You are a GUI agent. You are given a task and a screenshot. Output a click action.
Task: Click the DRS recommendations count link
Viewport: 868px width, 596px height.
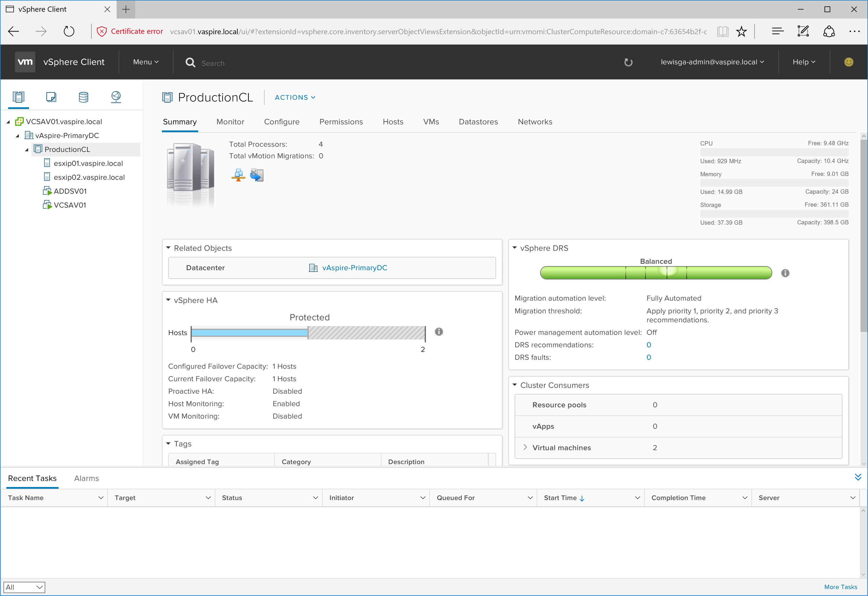(650, 344)
